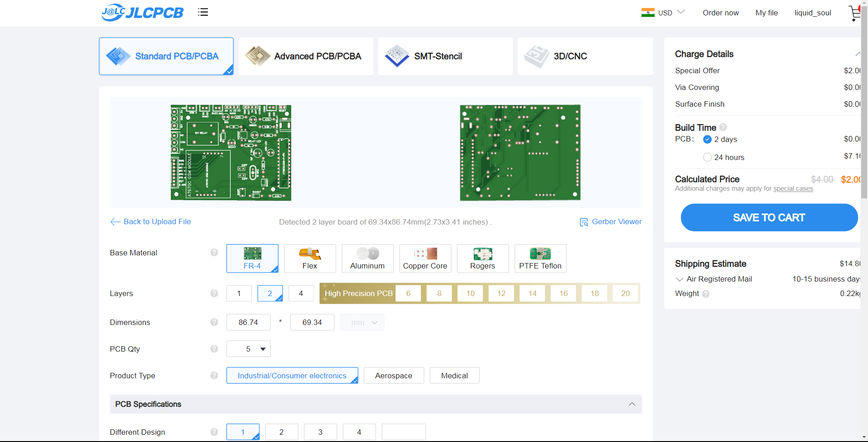This screenshot has height=442, width=868.
Task: Choose 14 layers high precision option
Action: tap(533, 293)
